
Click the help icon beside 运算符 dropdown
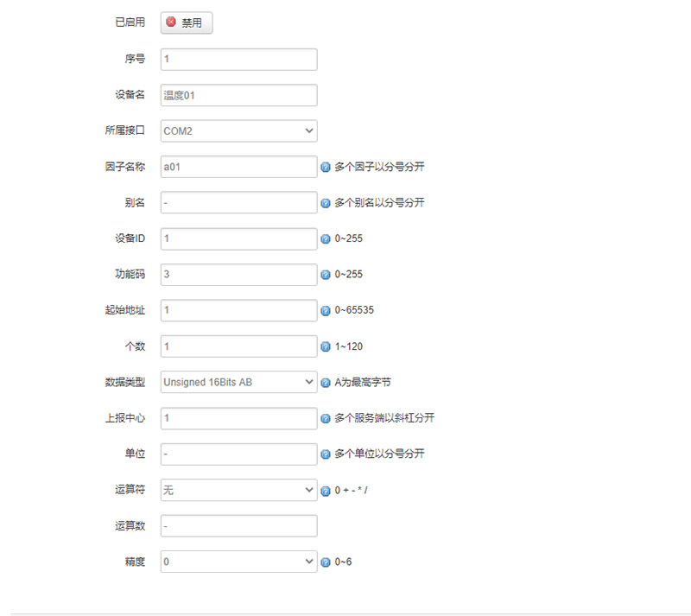click(x=326, y=491)
